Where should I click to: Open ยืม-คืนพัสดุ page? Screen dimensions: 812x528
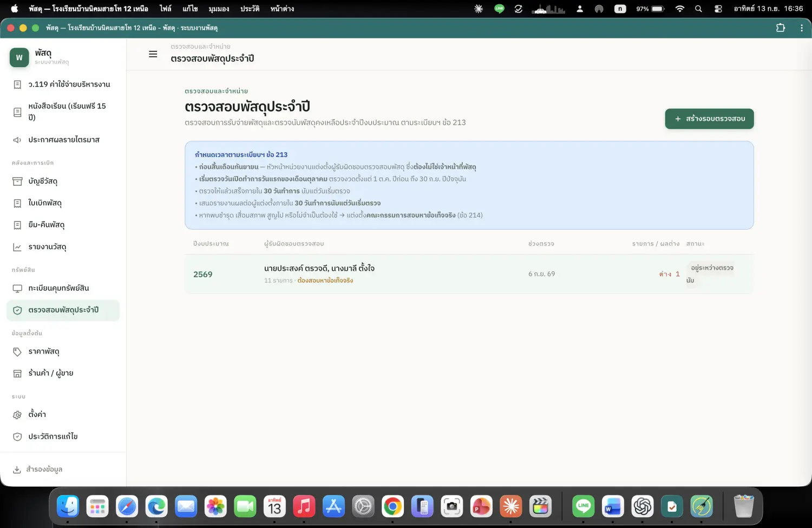click(x=63, y=225)
